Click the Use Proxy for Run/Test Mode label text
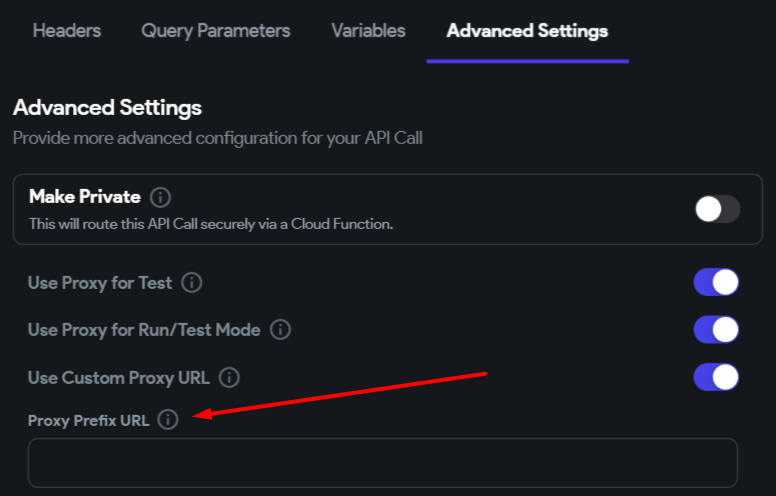This screenshot has width=776, height=496. [x=144, y=329]
